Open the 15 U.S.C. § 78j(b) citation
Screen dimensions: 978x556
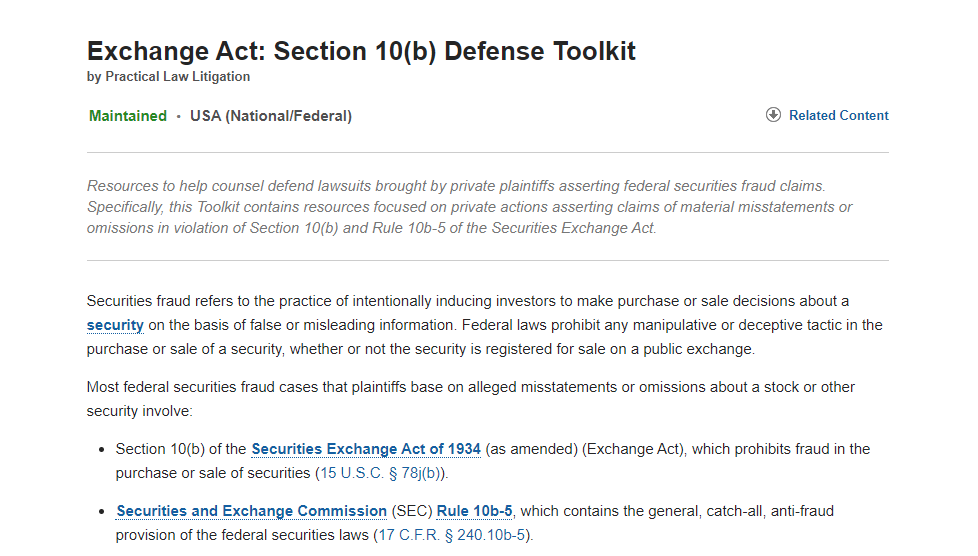pos(380,473)
